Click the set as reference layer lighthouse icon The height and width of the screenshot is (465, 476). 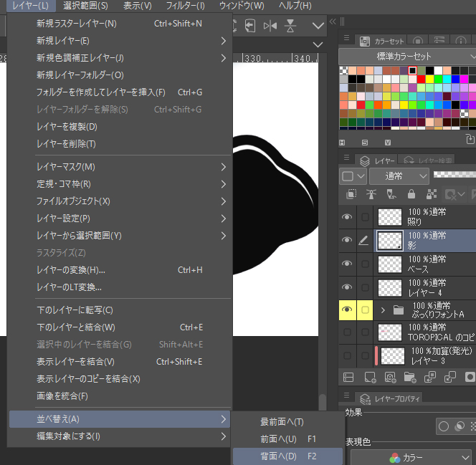(371, 194)
